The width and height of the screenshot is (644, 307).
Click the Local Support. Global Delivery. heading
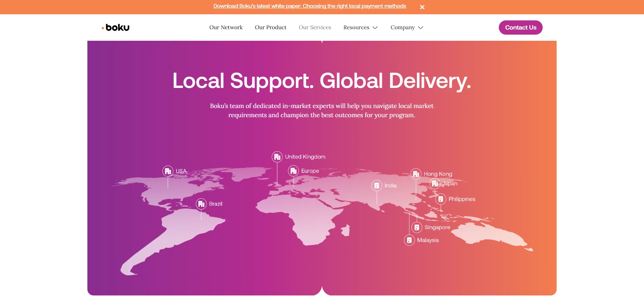[322, 81]
